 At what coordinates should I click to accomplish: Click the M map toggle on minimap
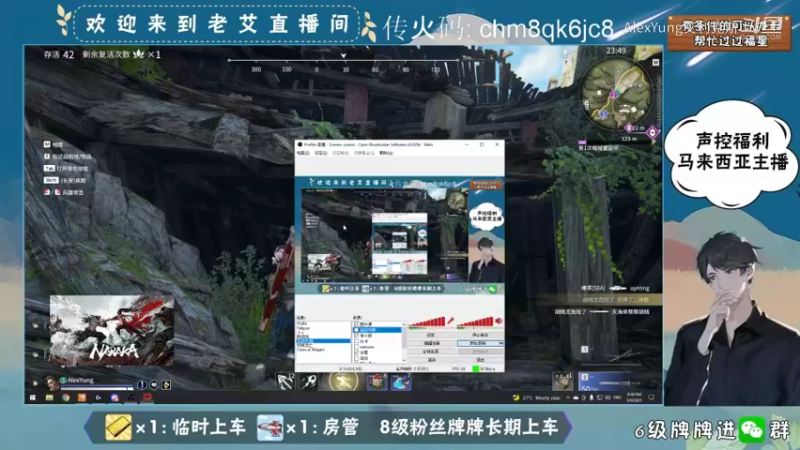click(x=655, y=62)
